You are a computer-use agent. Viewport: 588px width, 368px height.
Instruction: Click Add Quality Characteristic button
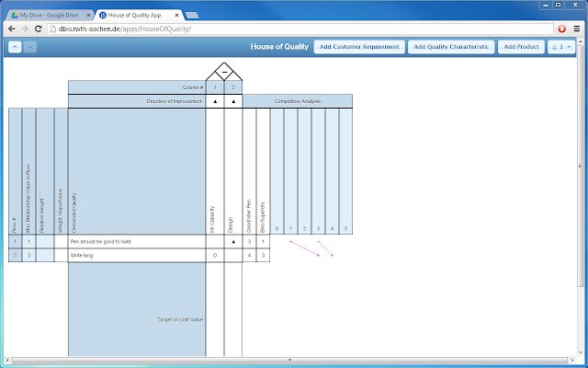tap(451, 47)
